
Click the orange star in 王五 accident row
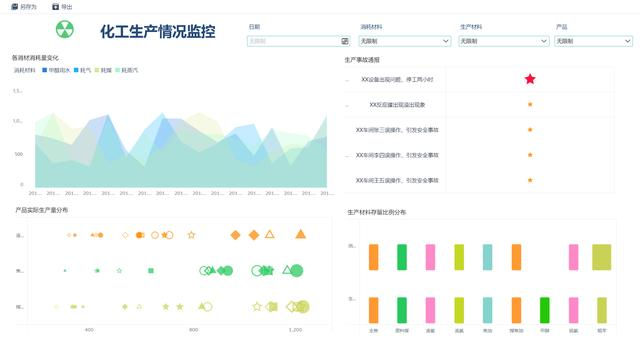click(530, 180)
